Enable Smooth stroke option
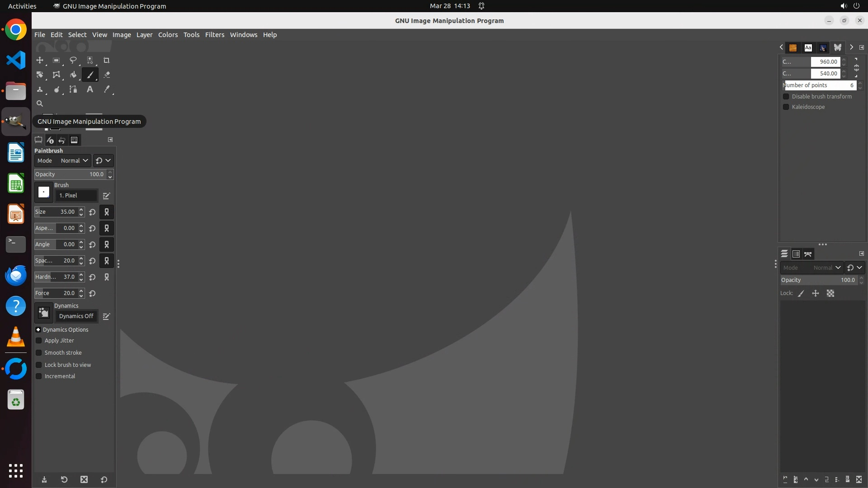 coord(39,353)
